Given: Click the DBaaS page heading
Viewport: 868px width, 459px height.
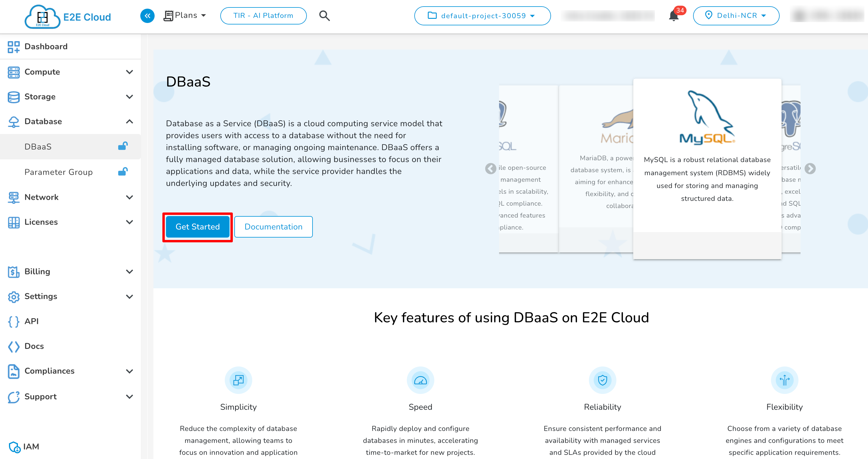Looking at the screenshot, I should 188,82.
